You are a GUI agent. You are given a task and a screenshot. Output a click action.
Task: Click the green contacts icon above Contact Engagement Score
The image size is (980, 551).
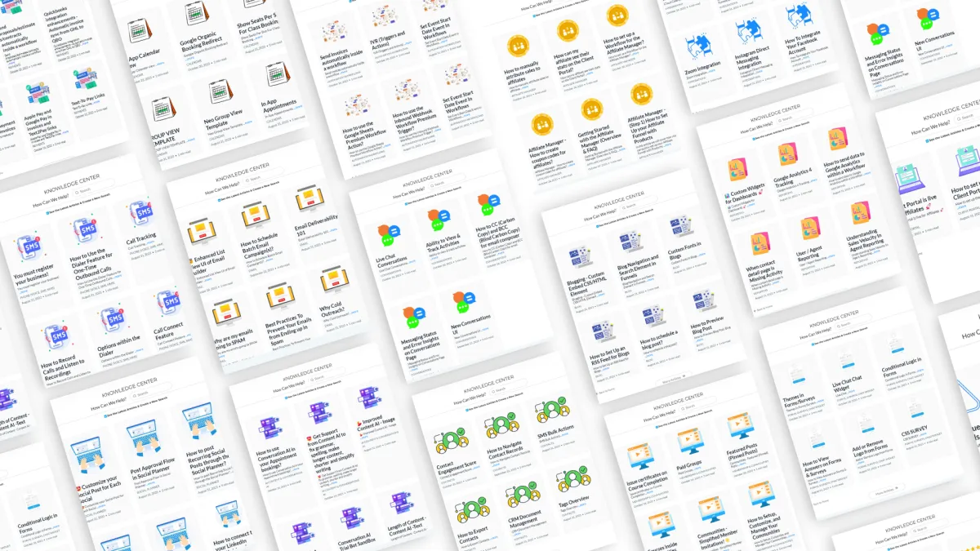click(451, 441)
